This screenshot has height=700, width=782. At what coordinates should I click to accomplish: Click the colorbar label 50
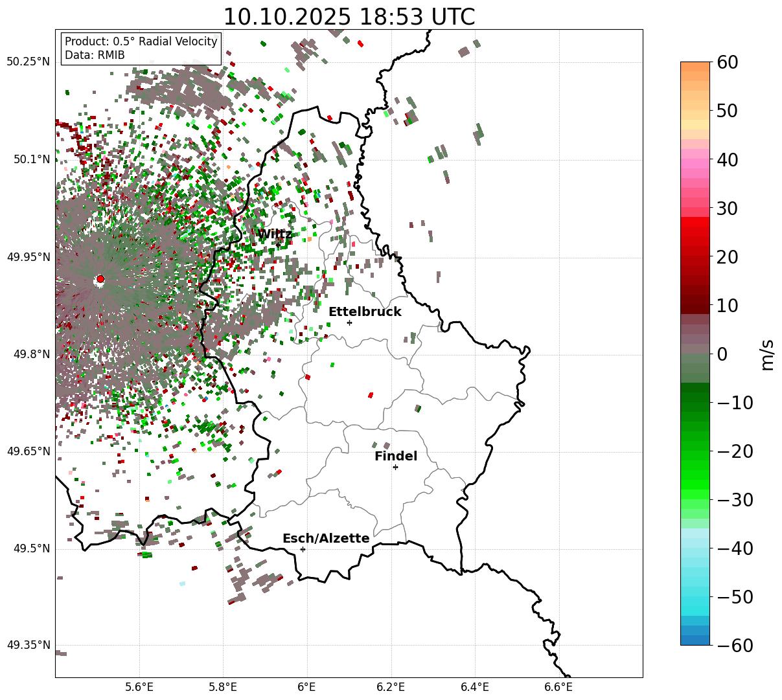(x=729, y=111)
